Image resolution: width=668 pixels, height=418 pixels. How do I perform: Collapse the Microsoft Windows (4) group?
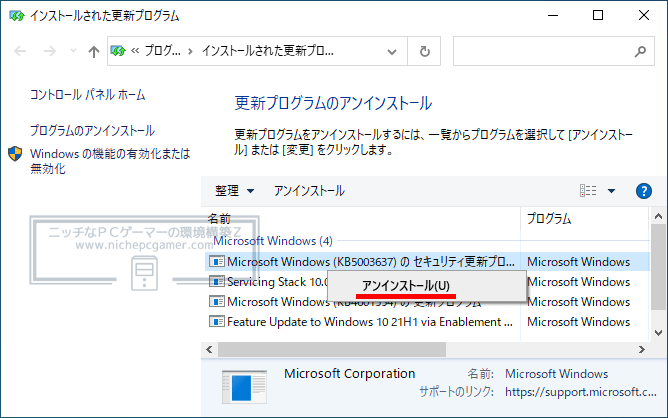[x=273, y=241]
